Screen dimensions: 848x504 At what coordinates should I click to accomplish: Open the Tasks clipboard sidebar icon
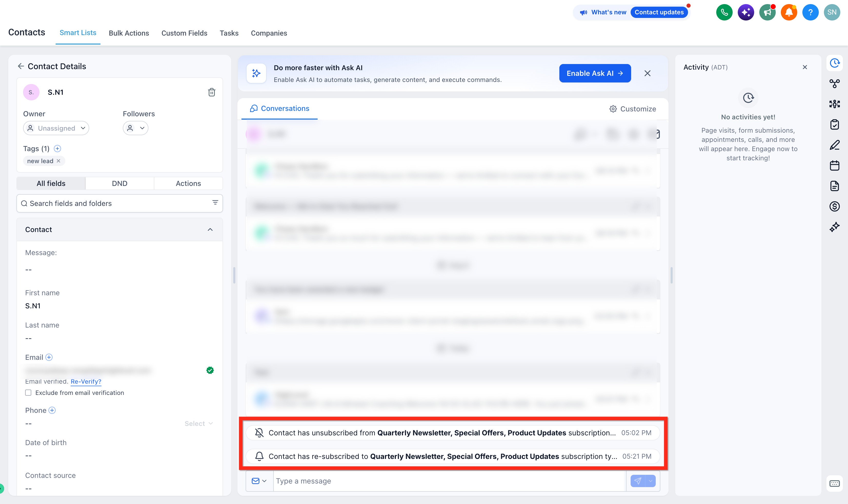pyautogui.click(x=834, y=125)
